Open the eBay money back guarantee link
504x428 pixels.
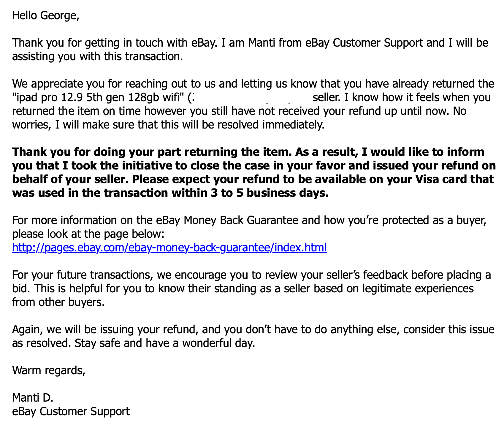[x=169, y=247]
